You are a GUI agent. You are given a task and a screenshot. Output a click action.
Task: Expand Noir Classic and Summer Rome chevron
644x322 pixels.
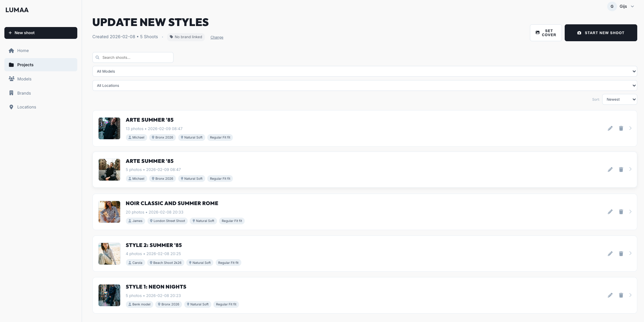(x=630, y=212)
